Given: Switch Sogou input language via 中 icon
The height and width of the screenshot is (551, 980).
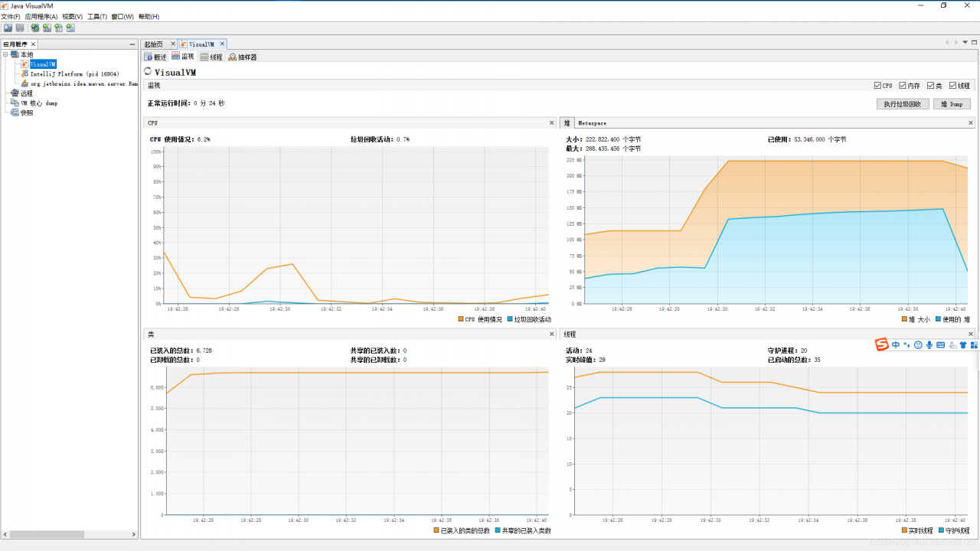Looking at the screenshot, I should [x=896, y=345].
